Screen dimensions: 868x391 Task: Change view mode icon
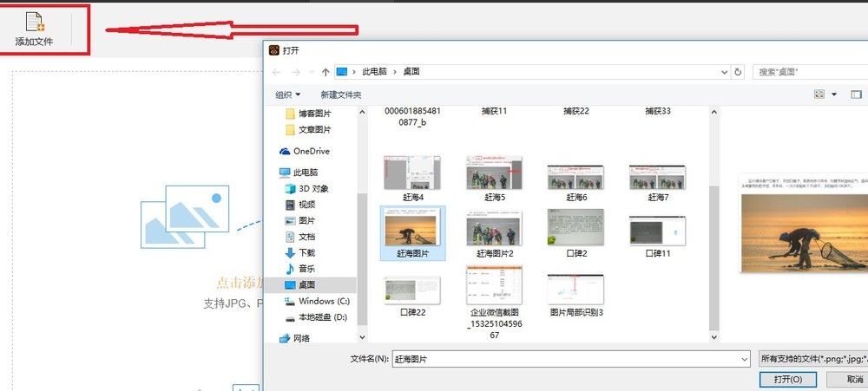coord(819,94)
